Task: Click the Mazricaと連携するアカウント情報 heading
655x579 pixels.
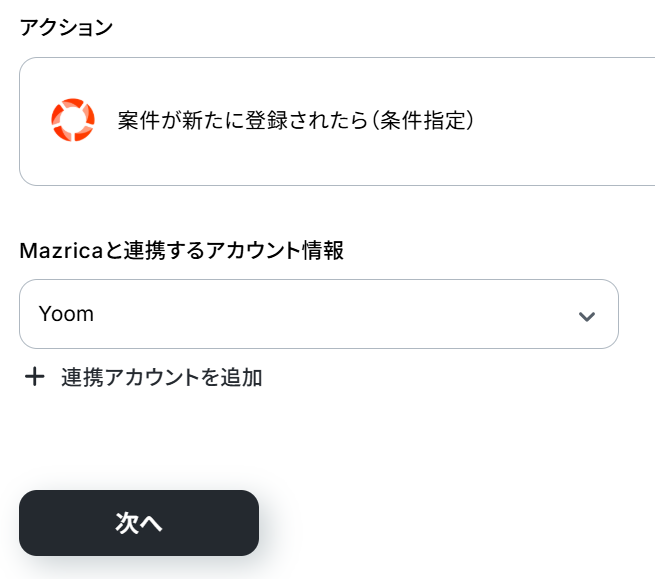Action: point(181,251)
